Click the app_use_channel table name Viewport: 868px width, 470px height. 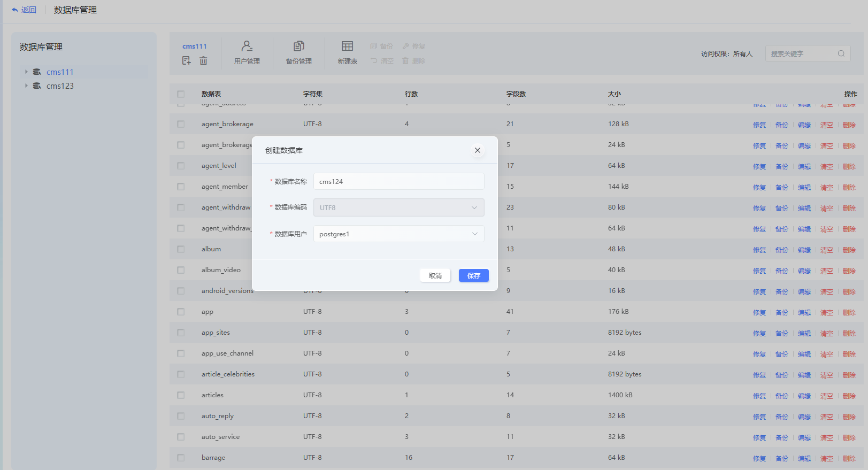pos(227,353)
